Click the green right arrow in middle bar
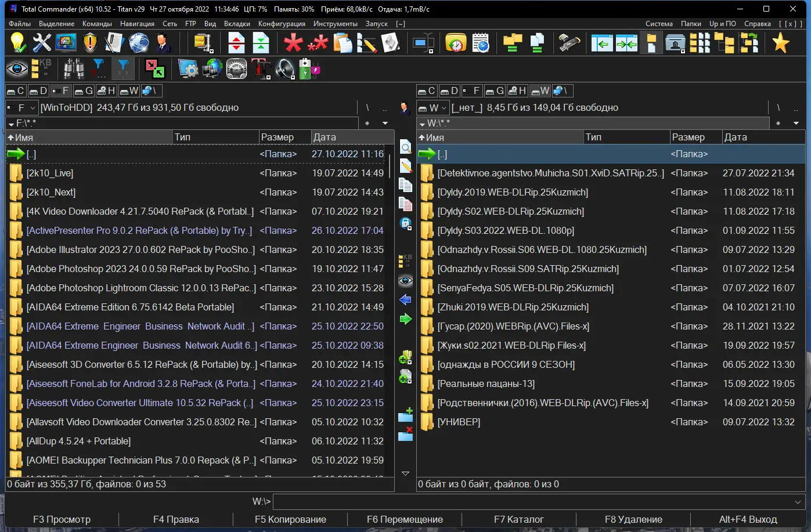This screenshot has width=811, height=532. [x=405, y=319]
